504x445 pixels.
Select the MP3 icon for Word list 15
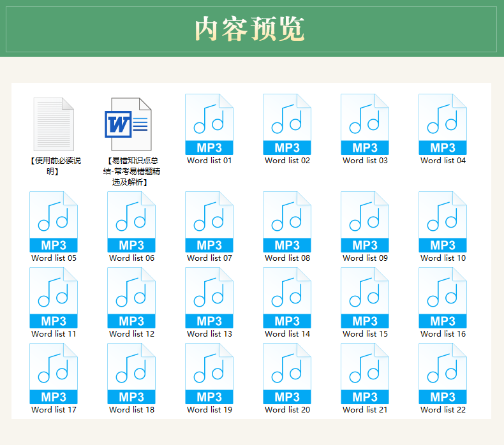[365, 298]
